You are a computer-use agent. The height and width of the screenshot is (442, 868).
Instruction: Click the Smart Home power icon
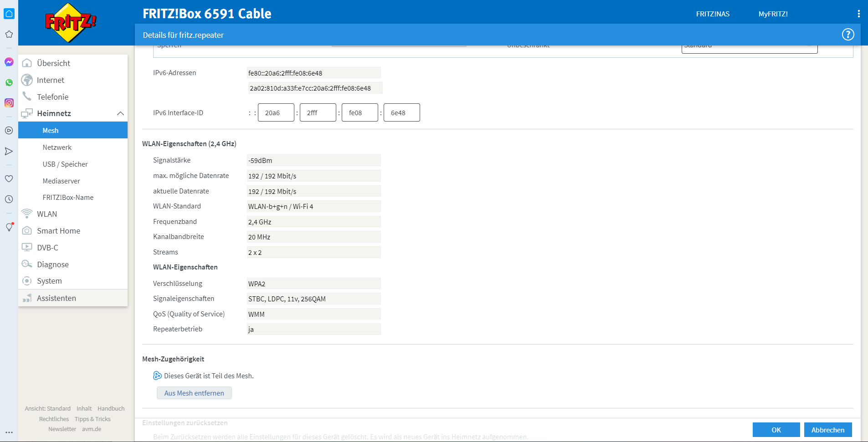pyautogui.click(x=27, y=231)
